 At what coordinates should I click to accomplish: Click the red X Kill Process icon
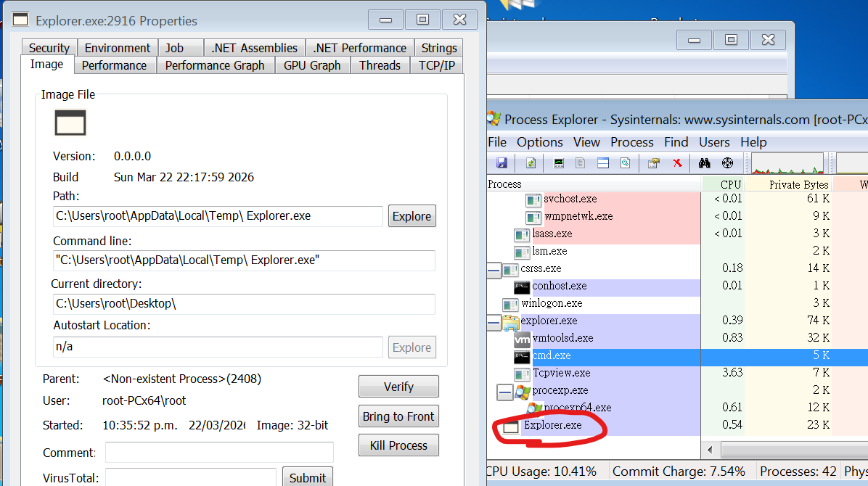pyautogui.click(x=677, y=163)
